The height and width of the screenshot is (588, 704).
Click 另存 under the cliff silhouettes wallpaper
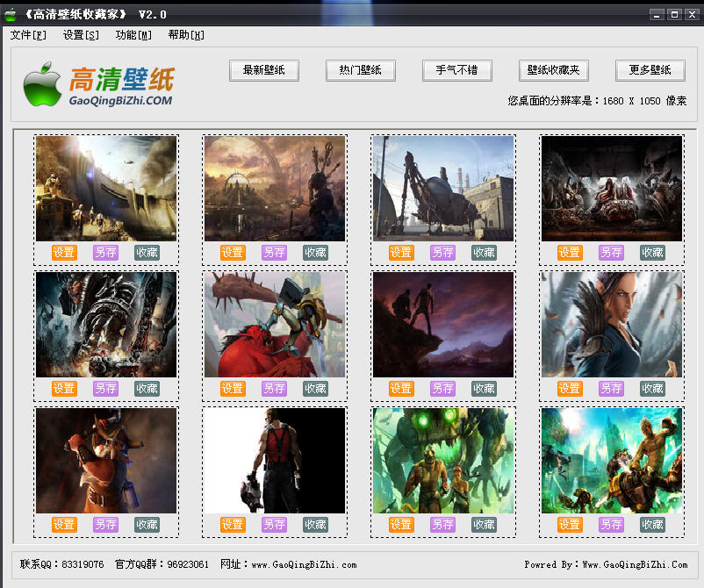tap(442, 389)
